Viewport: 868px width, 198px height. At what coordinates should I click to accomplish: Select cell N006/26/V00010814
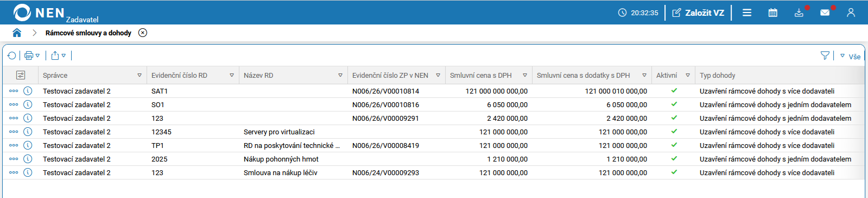point(385,91)
